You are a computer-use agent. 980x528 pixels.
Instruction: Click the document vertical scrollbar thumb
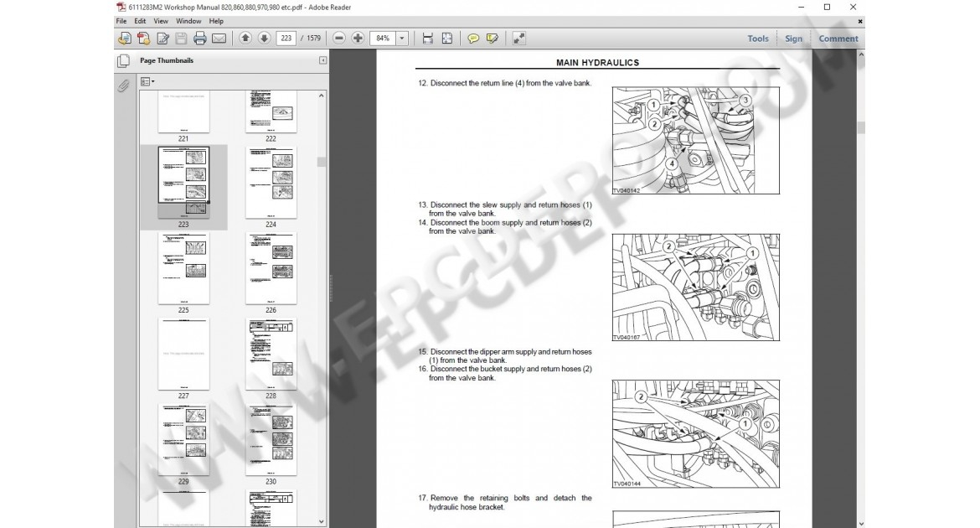click(860, 127)
